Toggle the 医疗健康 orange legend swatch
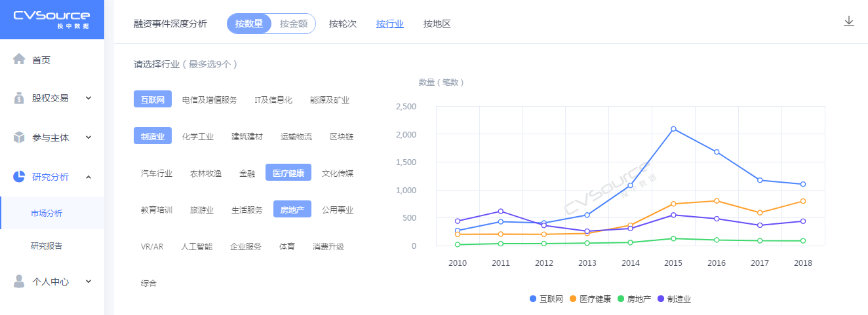Screen dimensions: 868x315 pyautogui.click(x=573, y=299)
